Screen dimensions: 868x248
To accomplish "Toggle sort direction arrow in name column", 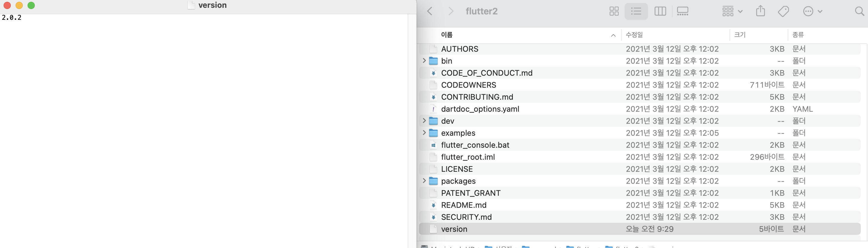I will pos(613,35).
